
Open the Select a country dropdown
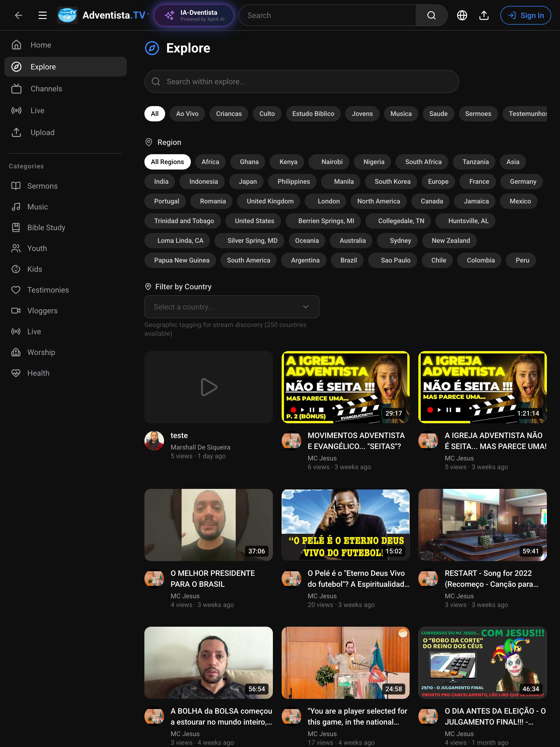[x=232, y=307]
